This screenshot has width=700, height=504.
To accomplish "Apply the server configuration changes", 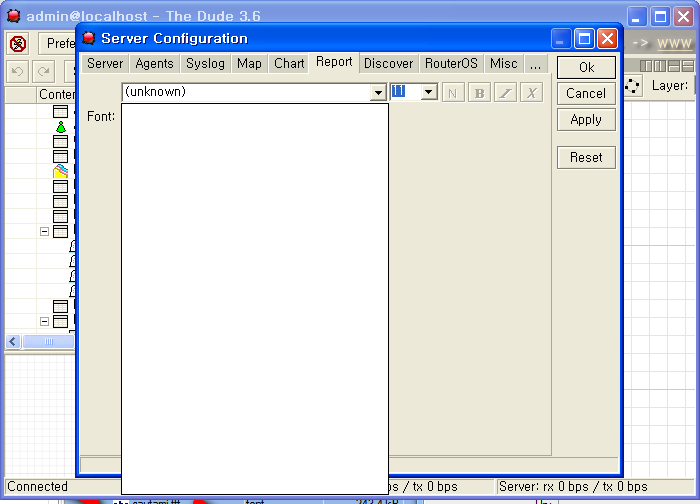I will pyautogui.click(x=586, y=120).
